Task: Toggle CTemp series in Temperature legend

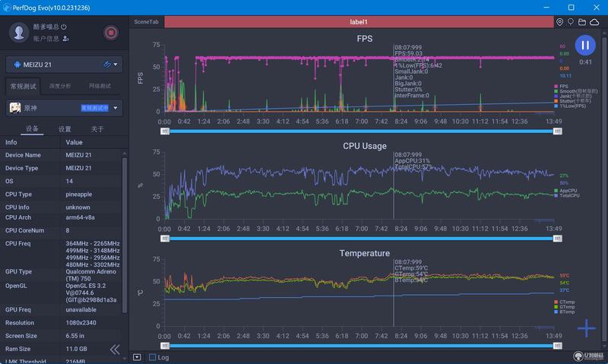Action: [x=565, y=302]
